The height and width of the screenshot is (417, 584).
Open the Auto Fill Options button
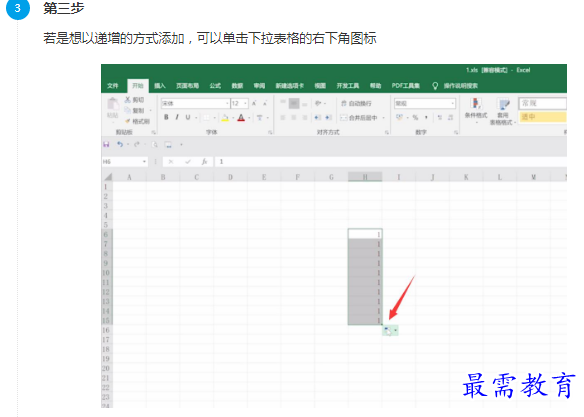(390, 331)
